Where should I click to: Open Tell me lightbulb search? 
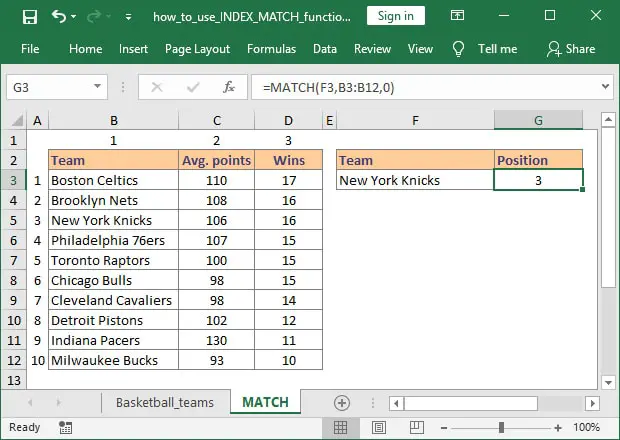[458, 49]
